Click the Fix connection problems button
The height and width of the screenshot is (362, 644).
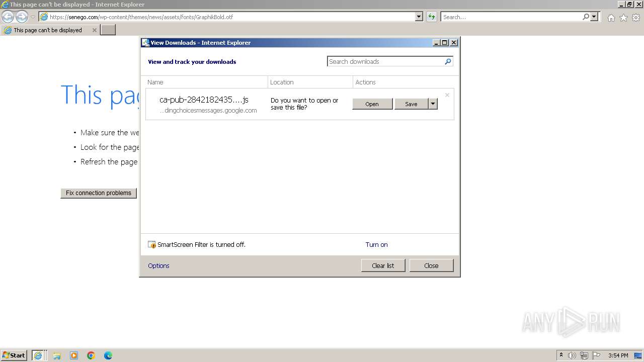(99, 193)
